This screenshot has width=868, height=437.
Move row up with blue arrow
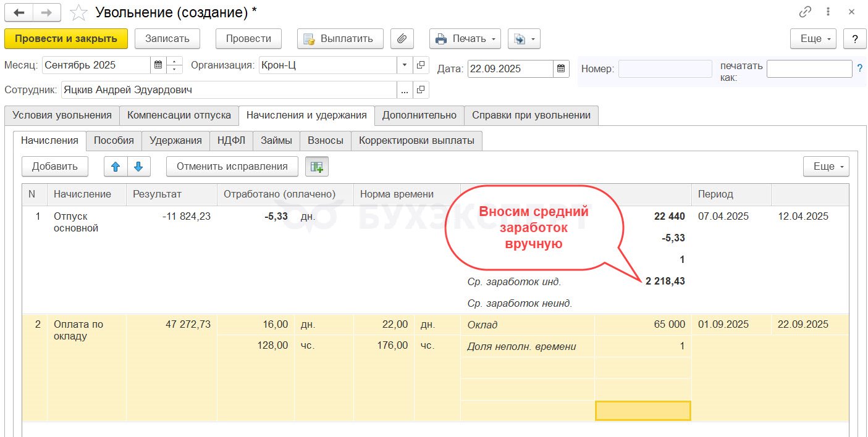tap(116, 166)
